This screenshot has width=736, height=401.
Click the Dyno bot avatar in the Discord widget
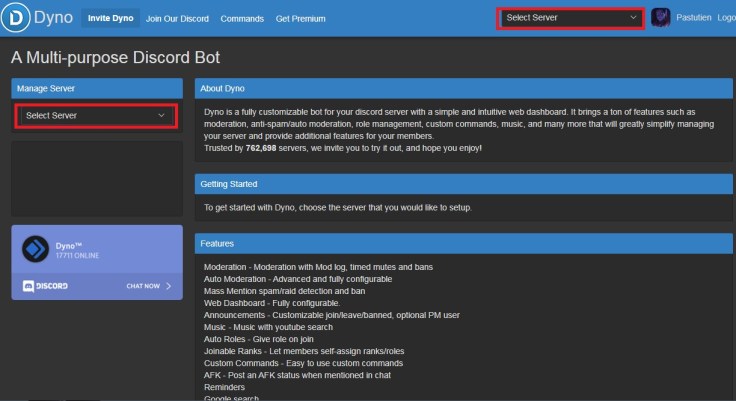[x=35, y=249]
